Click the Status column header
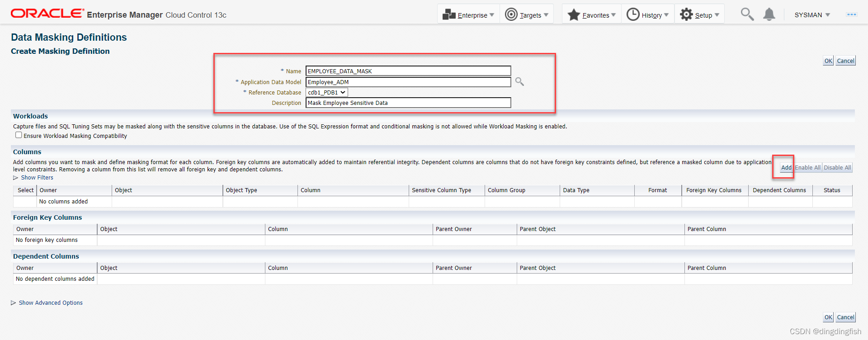 (832, 190)
